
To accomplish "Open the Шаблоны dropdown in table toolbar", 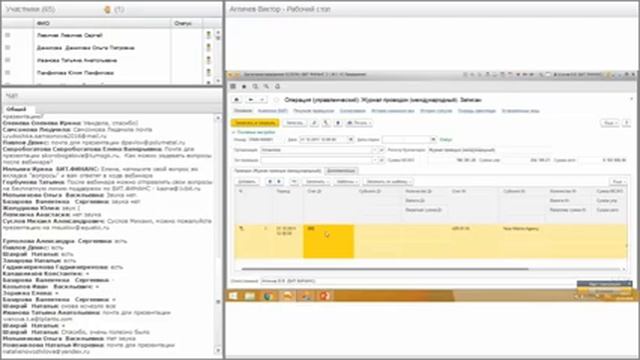I will (347, 182).
